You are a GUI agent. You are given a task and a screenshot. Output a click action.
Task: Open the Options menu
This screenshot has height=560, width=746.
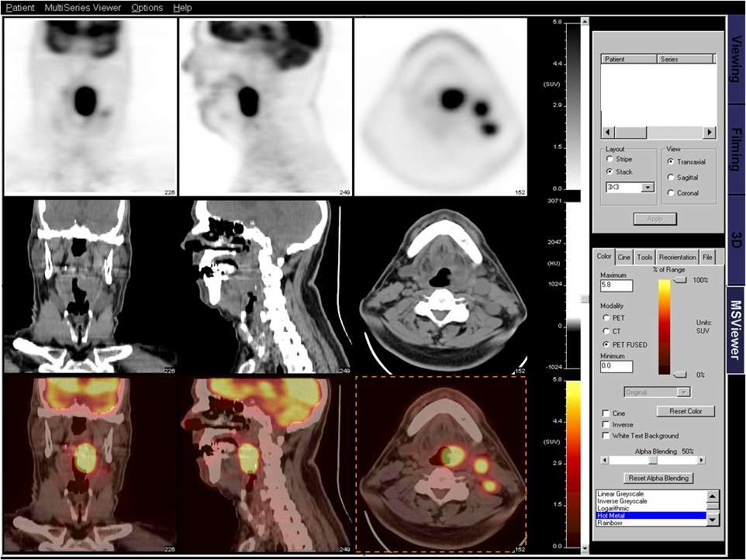tap(147, 8)
